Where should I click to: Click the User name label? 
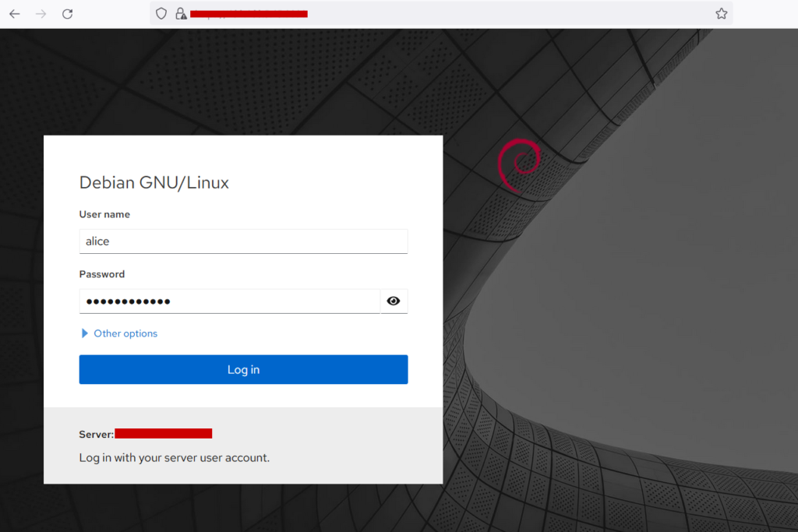click(104, 215)
